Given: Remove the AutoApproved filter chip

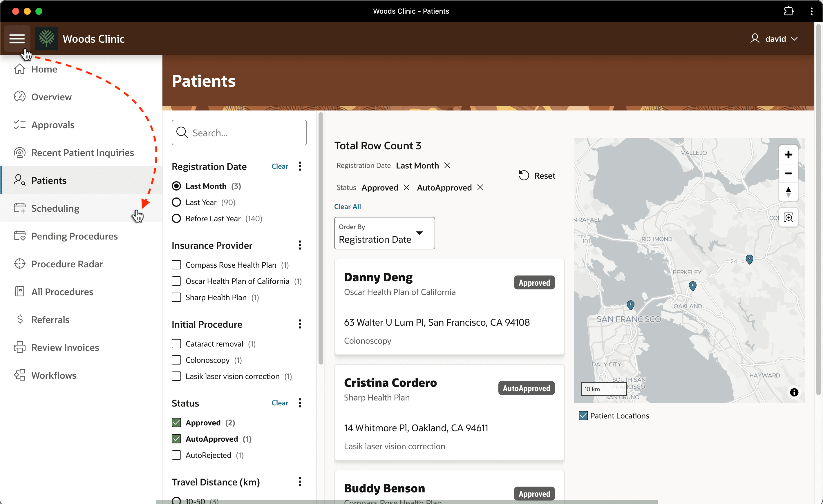Looking at the screenshot, I should pyautogui.click(x=480, y=187).
